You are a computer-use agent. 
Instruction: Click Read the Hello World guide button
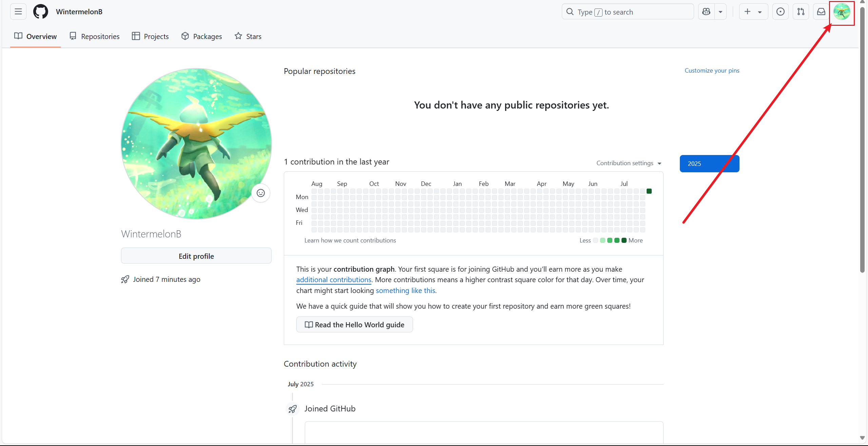coord(354,325)
